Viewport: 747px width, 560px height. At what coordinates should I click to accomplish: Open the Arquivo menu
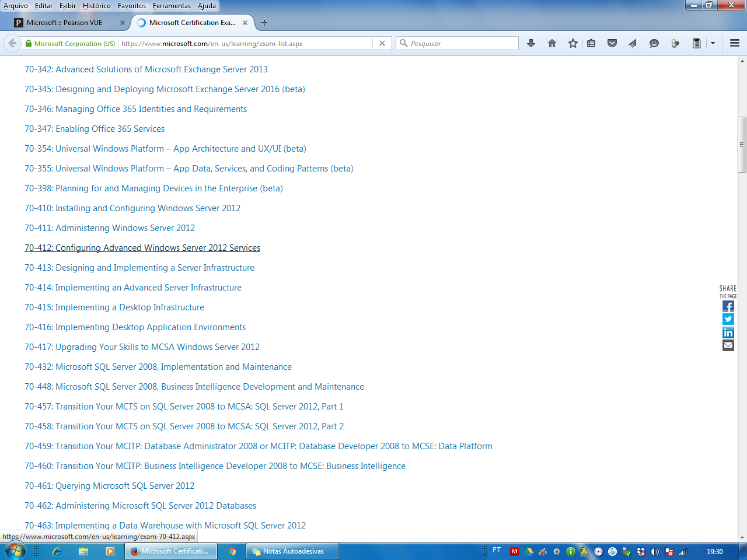click(16, 6)
